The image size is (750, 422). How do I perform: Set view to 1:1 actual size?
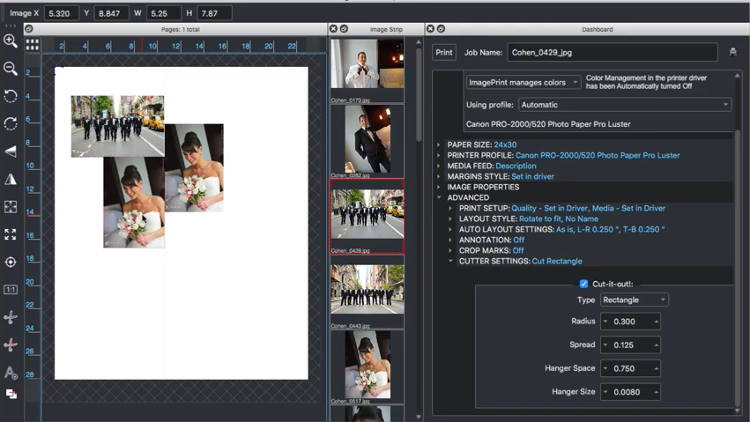tap(11, 289)
